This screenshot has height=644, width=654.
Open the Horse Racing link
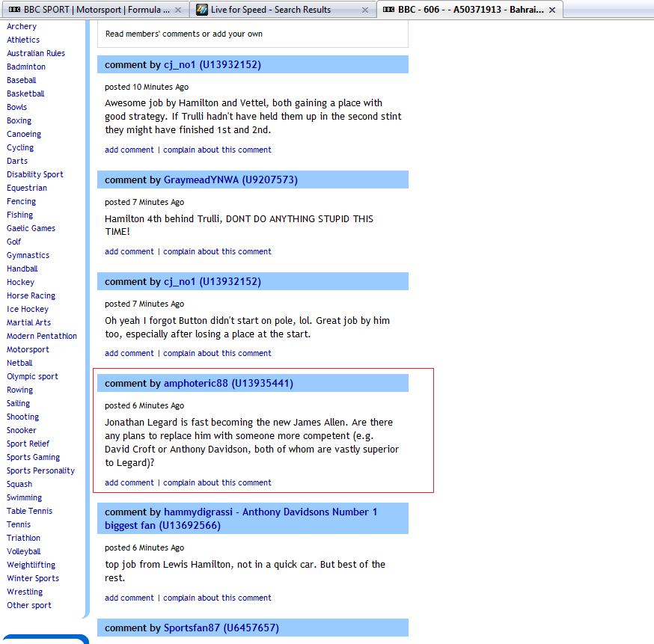[x=31, y=295]
